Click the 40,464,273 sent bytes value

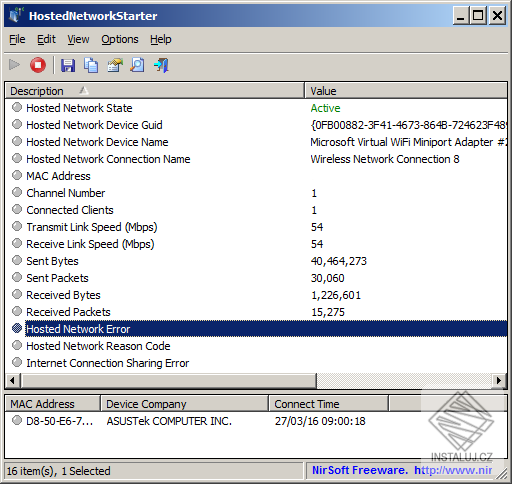(x=339, y=261)
